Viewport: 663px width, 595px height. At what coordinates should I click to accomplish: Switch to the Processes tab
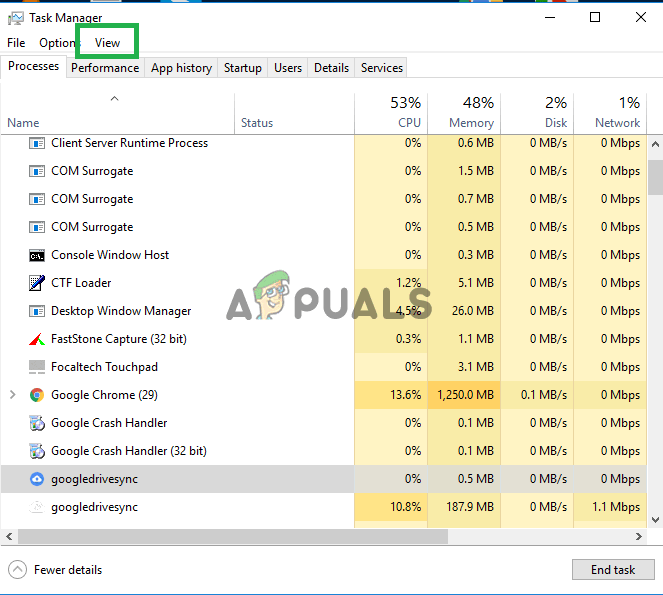click(x=33, y=66)
